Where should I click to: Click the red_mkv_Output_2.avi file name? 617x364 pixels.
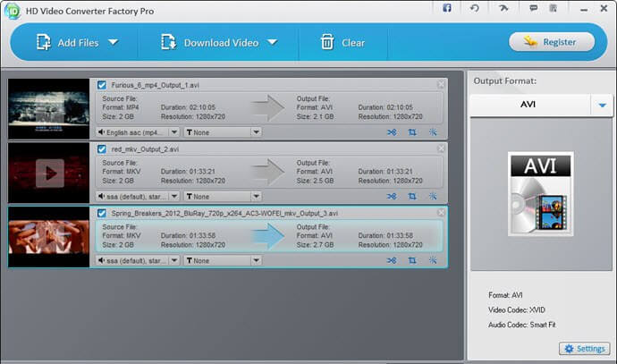click(145, 149)
